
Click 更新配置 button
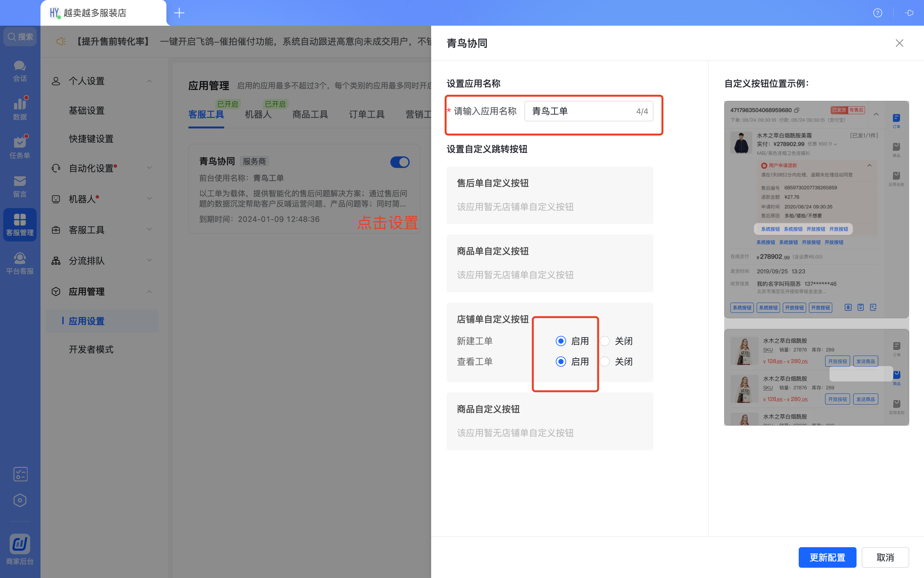[827, 557]
